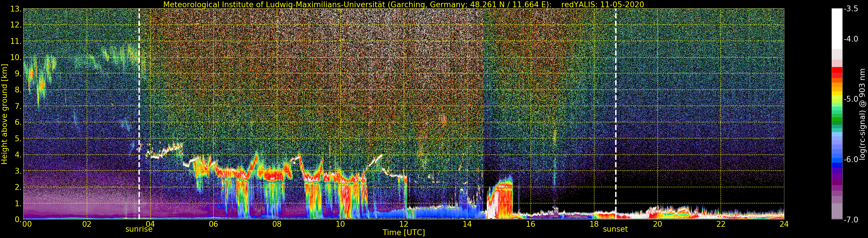Click the Height above ground [km] axis label
This screenshot has width=868, height=238.
point(4,114)
